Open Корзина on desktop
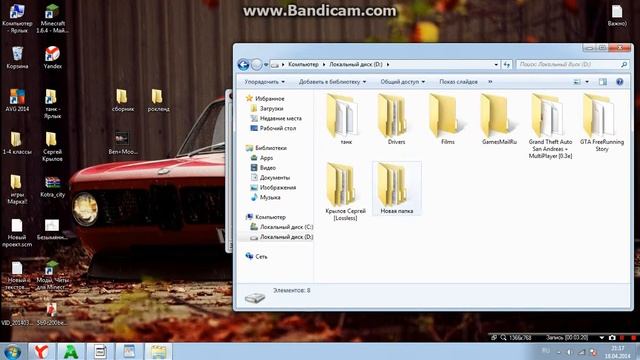The image size is (640, 360). pos(17,57)
